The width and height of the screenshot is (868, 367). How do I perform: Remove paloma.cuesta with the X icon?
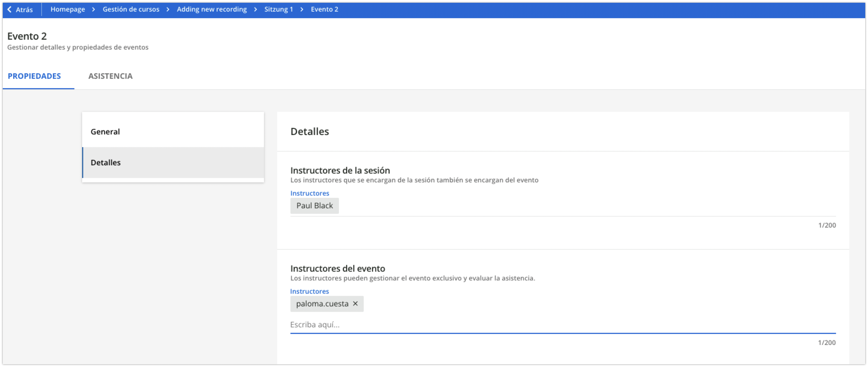[x=355, y=304]
